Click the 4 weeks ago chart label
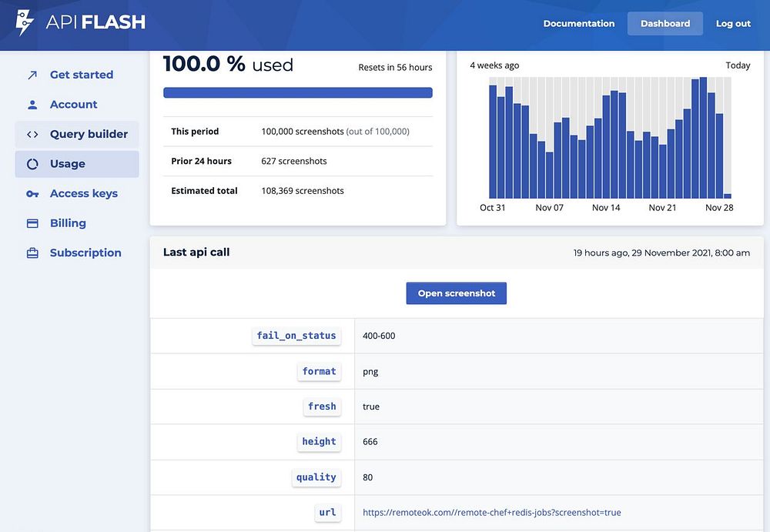The width and height of the screenshot is (770, 532). click(494, 65)
